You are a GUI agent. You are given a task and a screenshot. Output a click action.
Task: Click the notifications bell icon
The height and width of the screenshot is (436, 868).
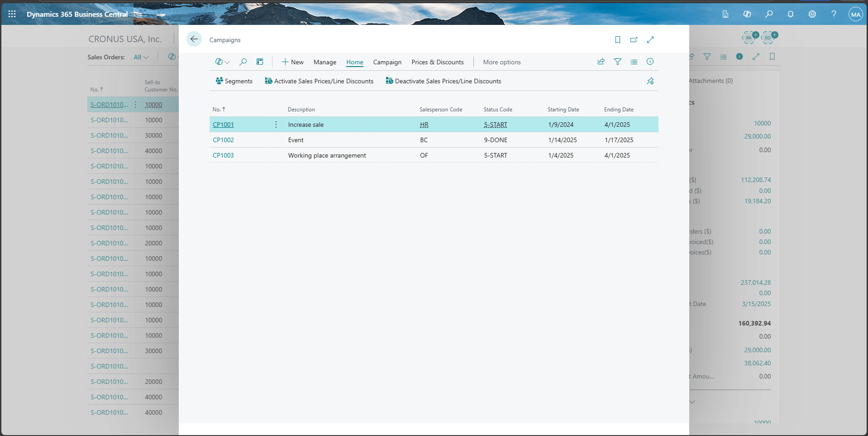(791, 14)
